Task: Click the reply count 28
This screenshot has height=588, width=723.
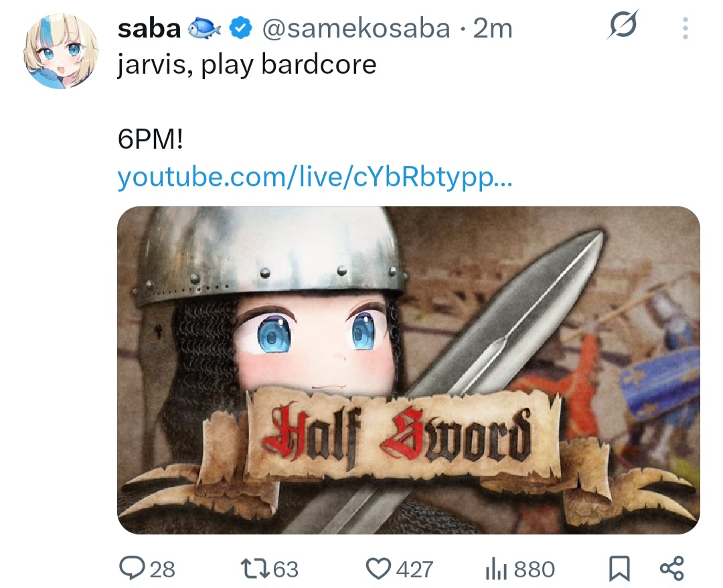Action: coord(162,569)
